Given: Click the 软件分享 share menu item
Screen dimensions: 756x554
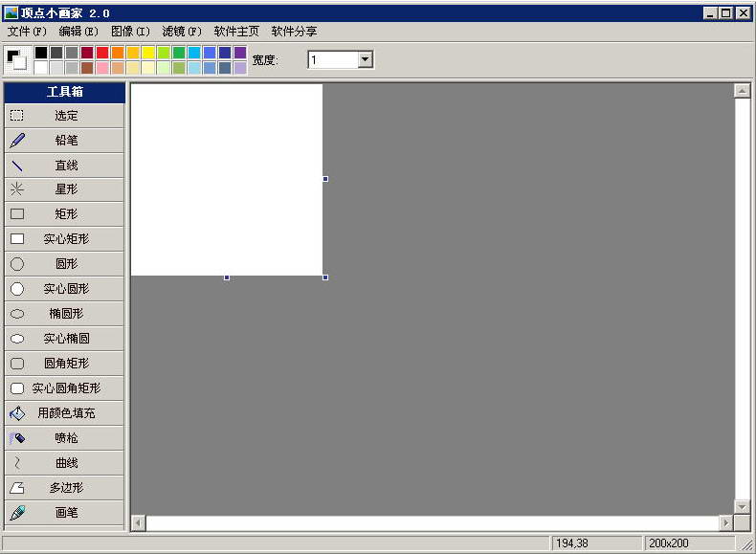Looking at the screenshot, I should tap(294, 32).
